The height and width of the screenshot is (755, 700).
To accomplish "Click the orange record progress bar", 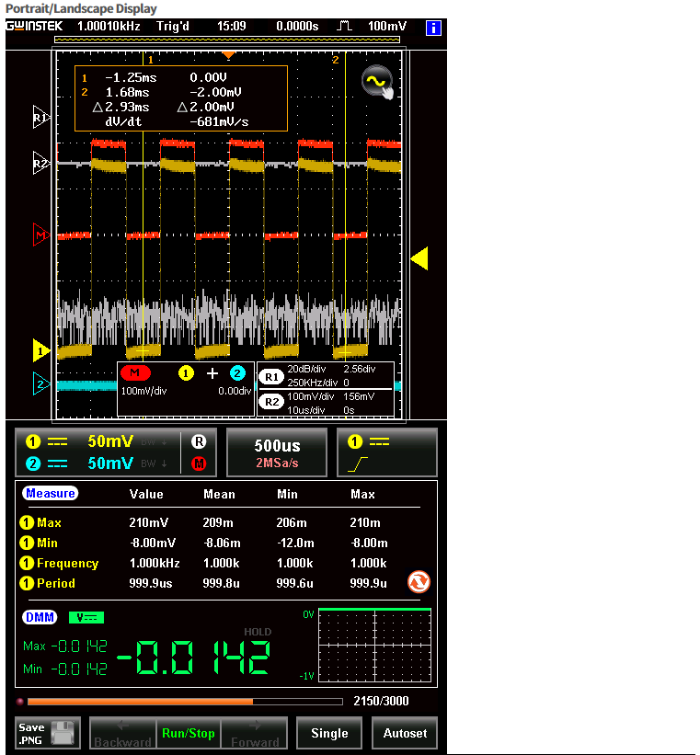I will pos(185,702).
